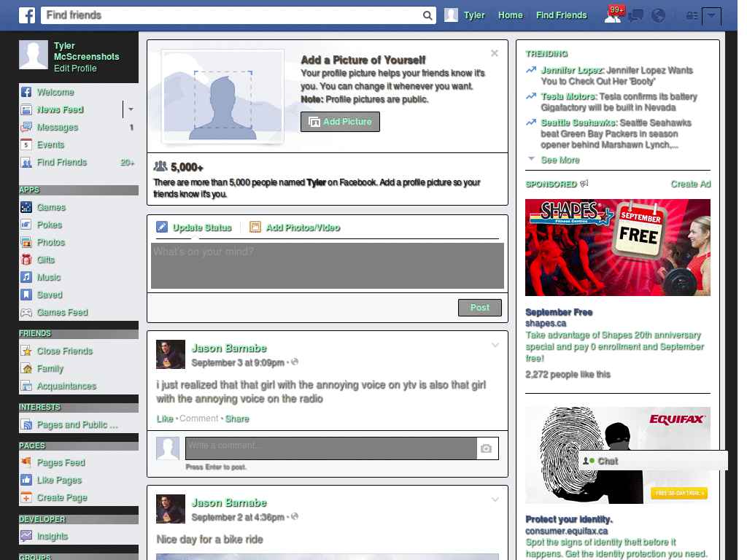Click the Create Ad link
This screenshot has height=560, width=747.
(x=690, y=184)
